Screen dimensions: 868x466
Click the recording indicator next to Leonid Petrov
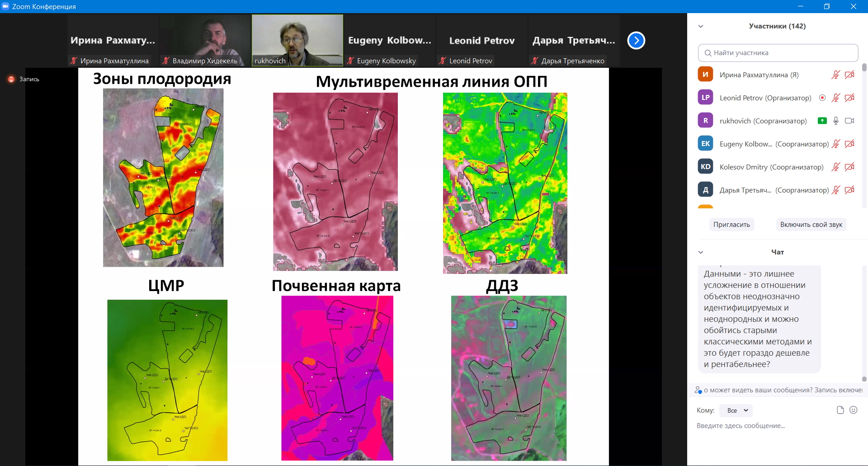click(x=822, y=98)
